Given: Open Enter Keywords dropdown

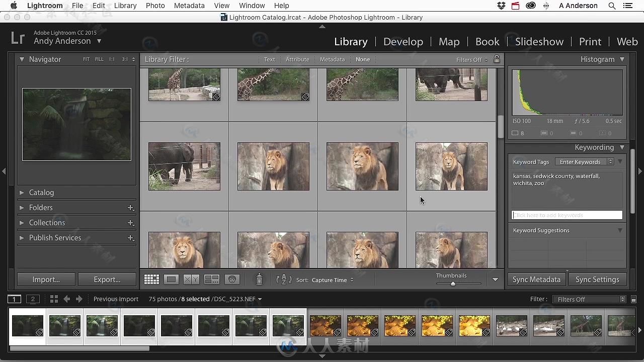Looking at the screenshot, I should click(584, 162).
